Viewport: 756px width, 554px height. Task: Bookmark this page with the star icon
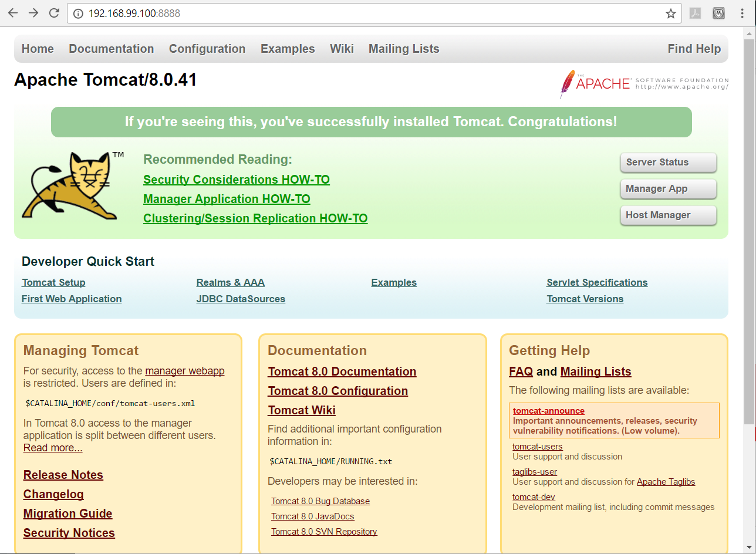671,13
